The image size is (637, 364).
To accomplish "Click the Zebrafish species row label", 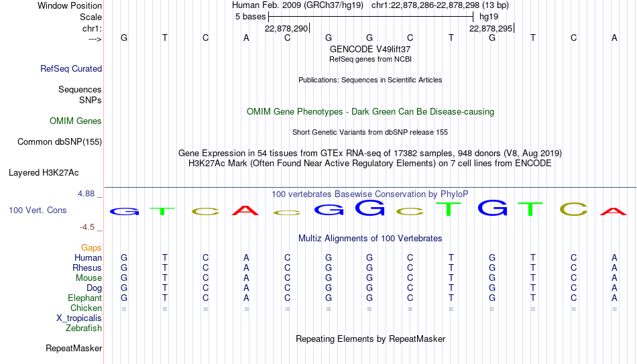I will [x=84, y=328].
